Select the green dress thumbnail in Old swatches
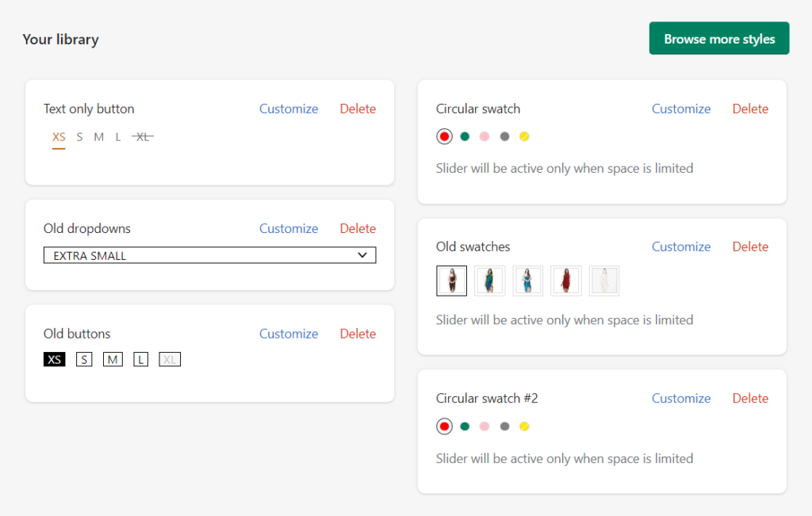The image size is (812, 516). click(x=490, y=281)
